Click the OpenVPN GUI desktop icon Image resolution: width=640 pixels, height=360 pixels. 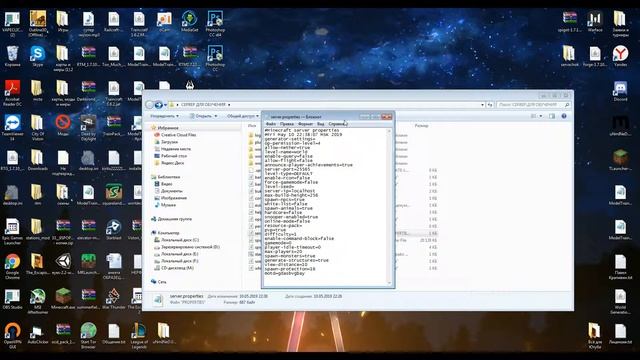[12, 336]
